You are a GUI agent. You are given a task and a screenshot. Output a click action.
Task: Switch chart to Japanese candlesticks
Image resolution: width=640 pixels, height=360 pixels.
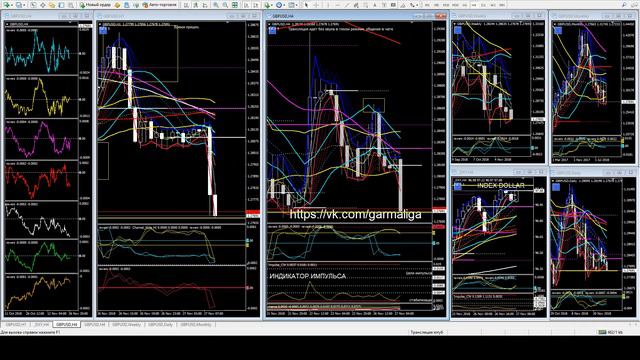click(196, 5)
